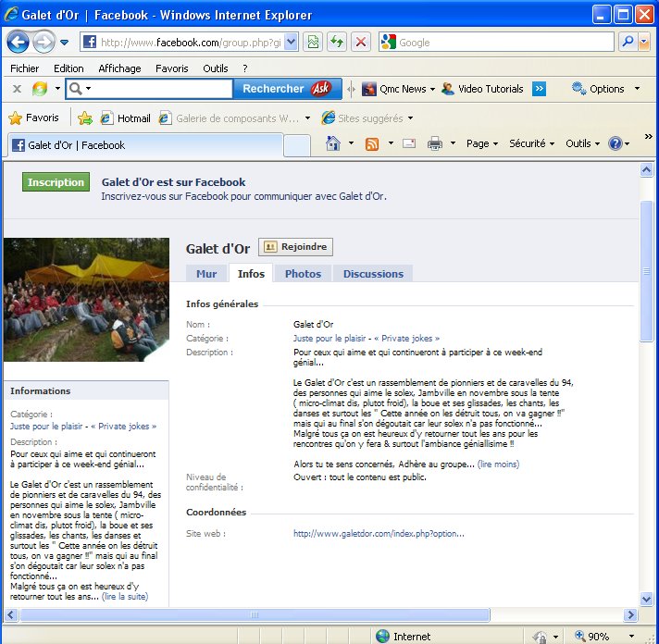Click the horizontal scrollbar left arrow
This screenshot has height=644, width=659.
tap(11, 615)
